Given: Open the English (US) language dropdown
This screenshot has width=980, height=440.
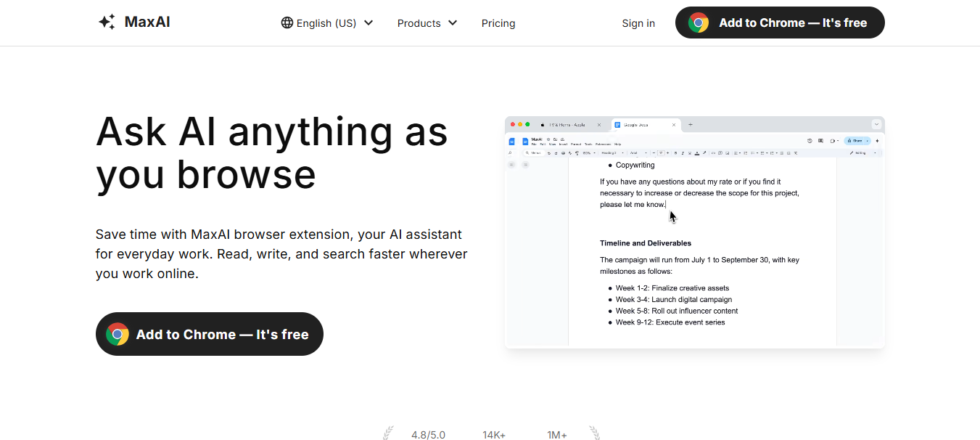Looking at the screenshot, I should coord(327,23).
